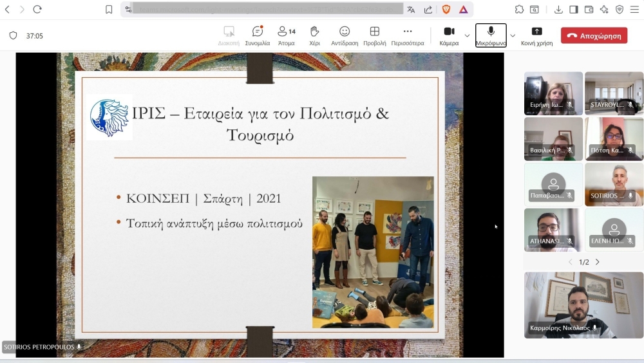
Task: Open Brave VPN icon
Action: pos(620,9)
